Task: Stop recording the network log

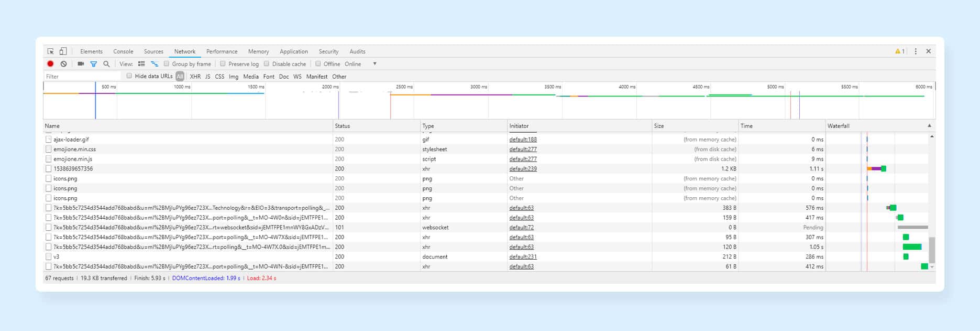Action: click(50, 64)
